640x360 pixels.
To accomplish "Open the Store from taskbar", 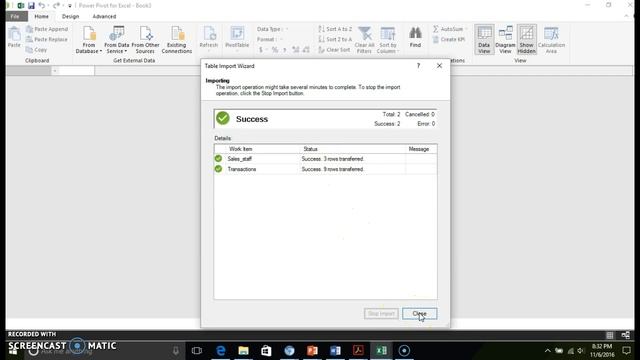I will (x=266, y=351).
